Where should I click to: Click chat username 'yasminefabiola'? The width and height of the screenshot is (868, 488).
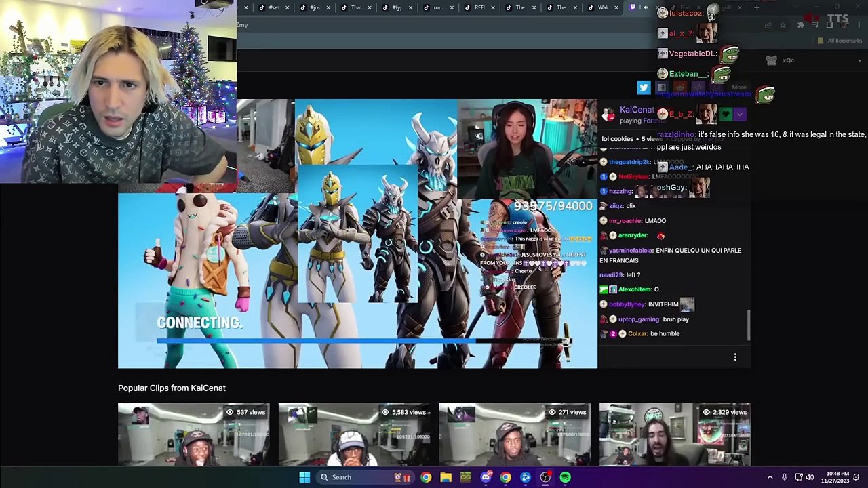click(x=631, y=250)
